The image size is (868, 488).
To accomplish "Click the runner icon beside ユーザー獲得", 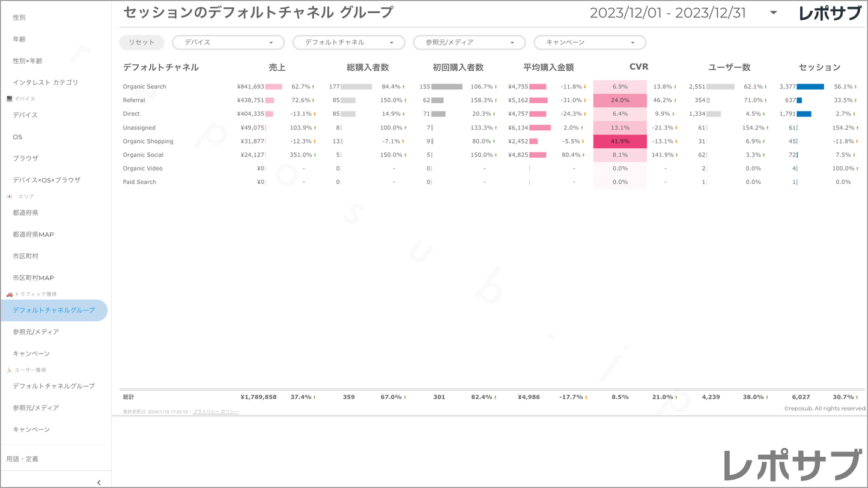I will [9, 370].
